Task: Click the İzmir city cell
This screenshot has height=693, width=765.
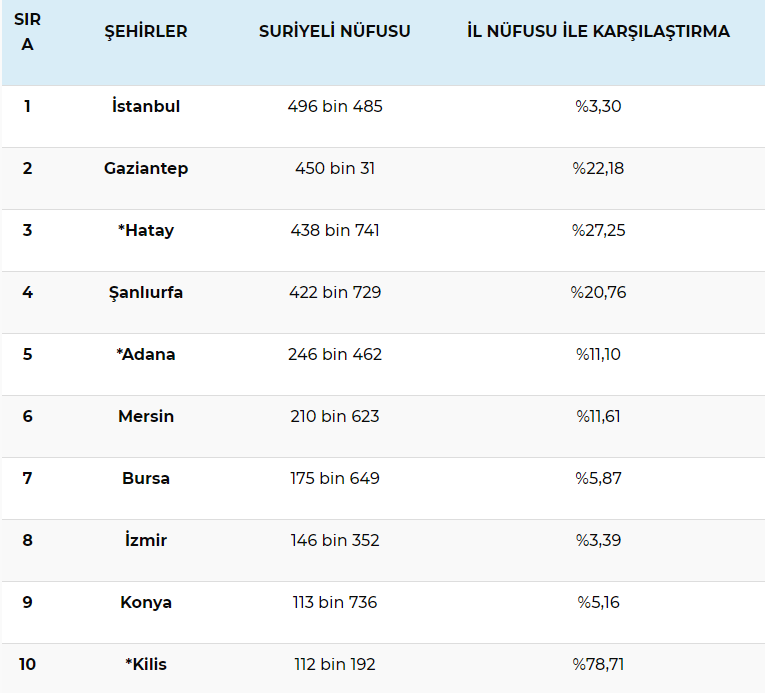Action: point(146,540)
